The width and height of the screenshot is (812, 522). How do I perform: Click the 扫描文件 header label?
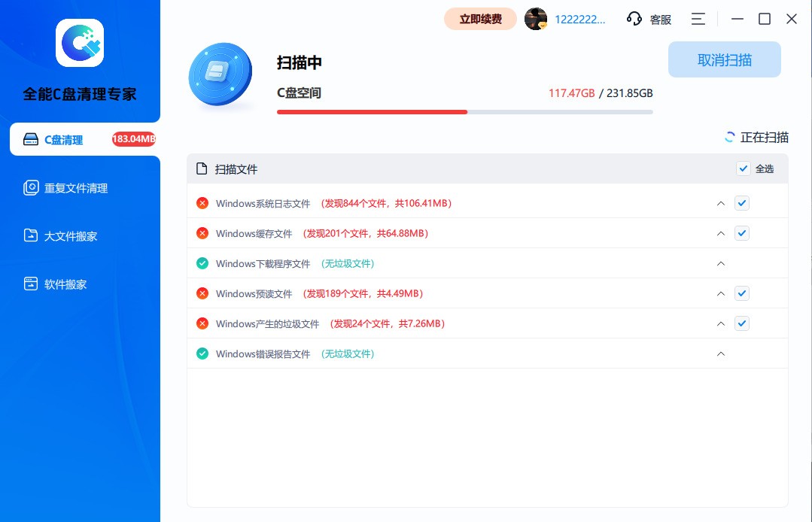pos(236,169)
